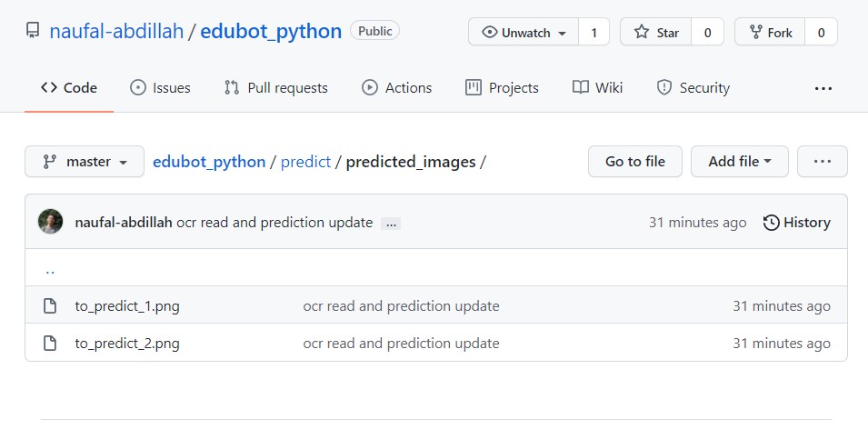Click naufal-abdillah's avatar in commit bar
Viewport: 868px width, 439px height.
click(x=51, y=222)
